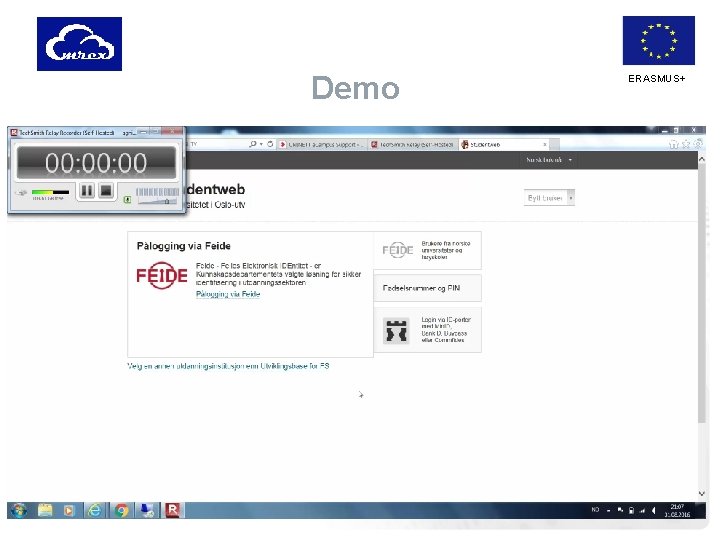Click the microphone icon in Relay Recorder

pyautogui.click(x=21, y=192)
